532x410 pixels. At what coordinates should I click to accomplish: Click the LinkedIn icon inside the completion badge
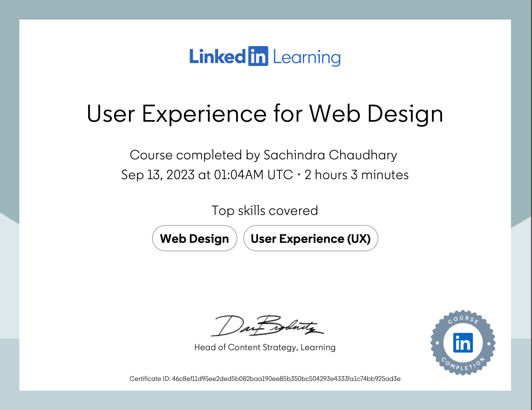[x=463, y=343]
